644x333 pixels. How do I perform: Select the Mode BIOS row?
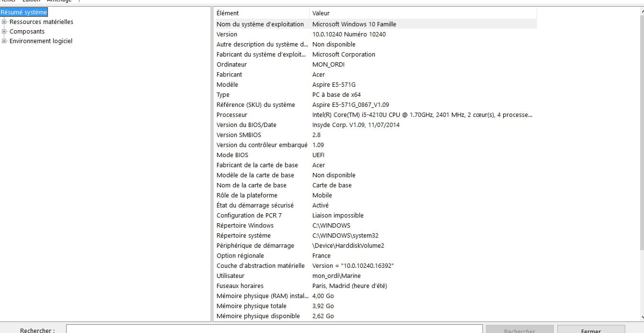click(x=232, y=155)
